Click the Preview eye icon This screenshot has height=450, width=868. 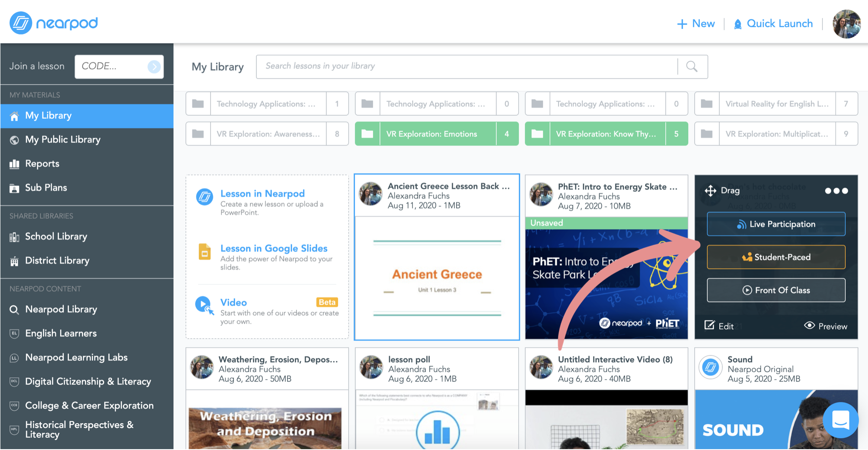click(x=809, y=326)
